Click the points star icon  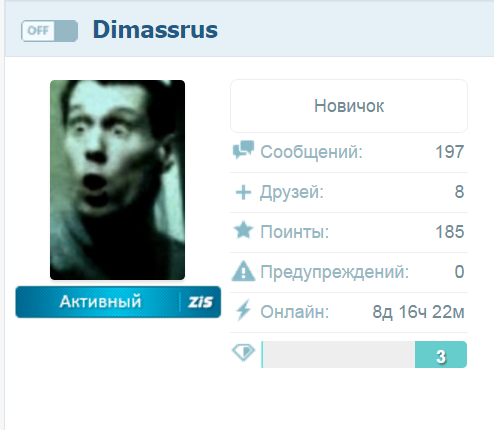243,230
